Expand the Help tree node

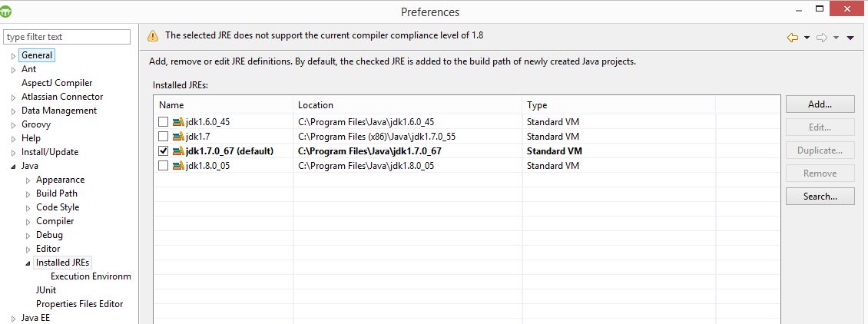(x=13, y=139)
